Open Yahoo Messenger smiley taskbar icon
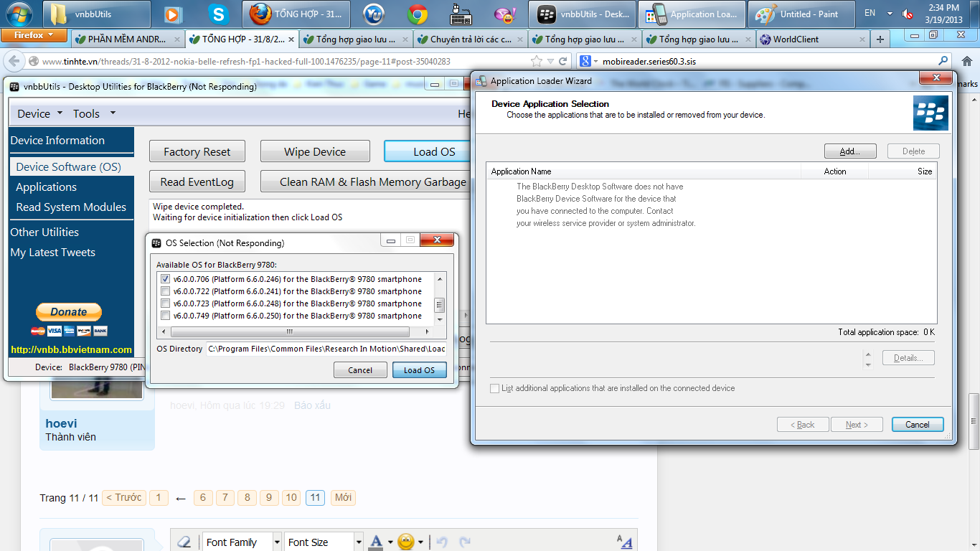This screenshot has width=980, height=551. coord(506,14)
